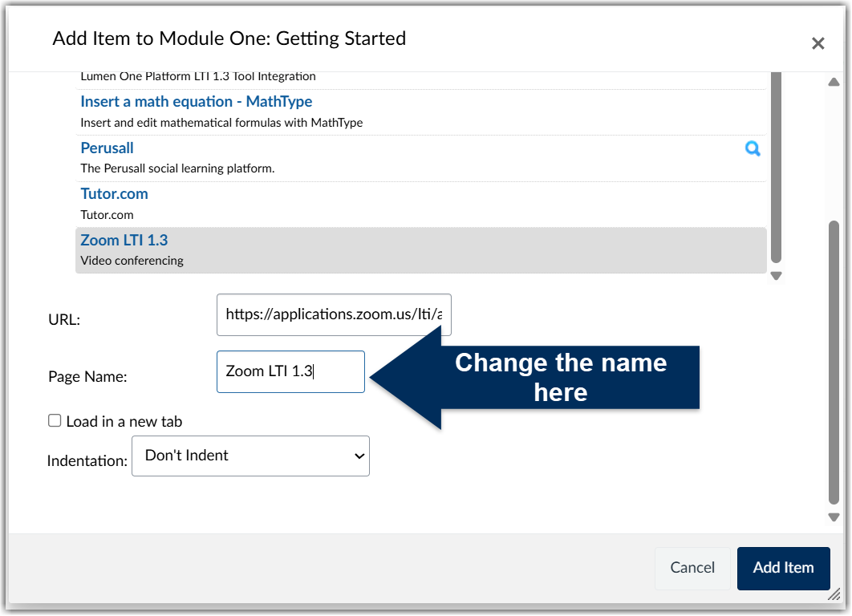Close the Add Item dialog
The height and width of the screenshot is (616, 852).
(x=818, y=43)
